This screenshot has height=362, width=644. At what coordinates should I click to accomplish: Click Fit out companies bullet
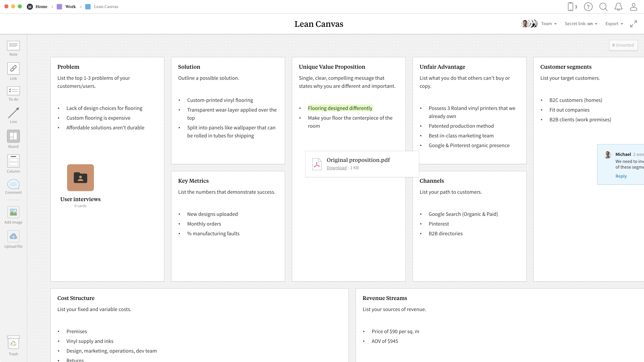point(569,110)
